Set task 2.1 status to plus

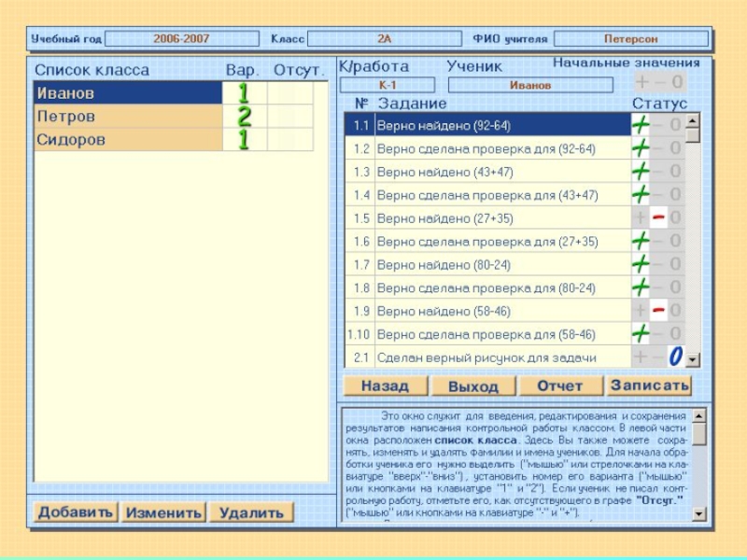pyautogui.click(x=641, y=357)
